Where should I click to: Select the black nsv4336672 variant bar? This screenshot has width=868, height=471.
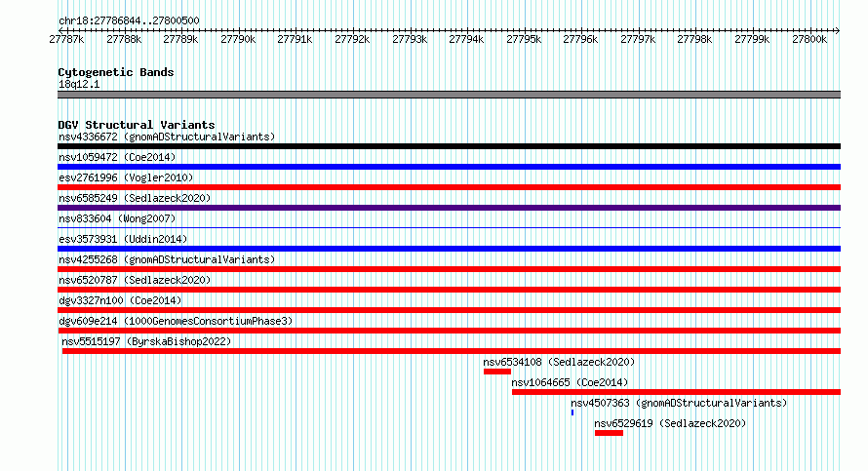click(449, 146)
